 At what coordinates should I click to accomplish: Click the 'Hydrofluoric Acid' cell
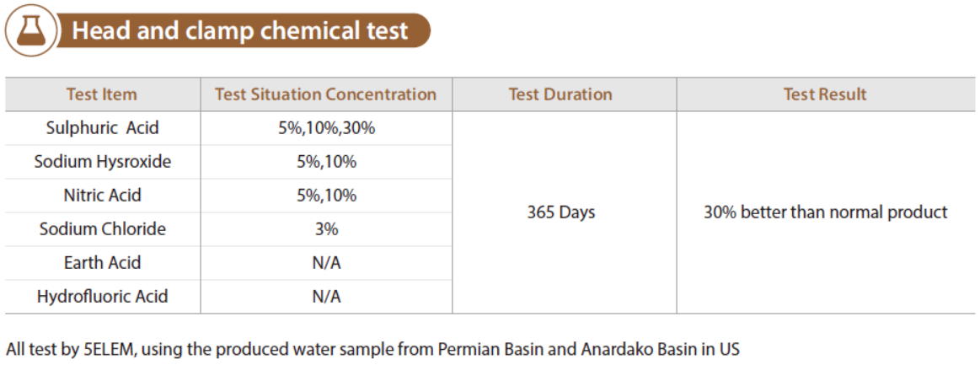[x=103, y=296]
